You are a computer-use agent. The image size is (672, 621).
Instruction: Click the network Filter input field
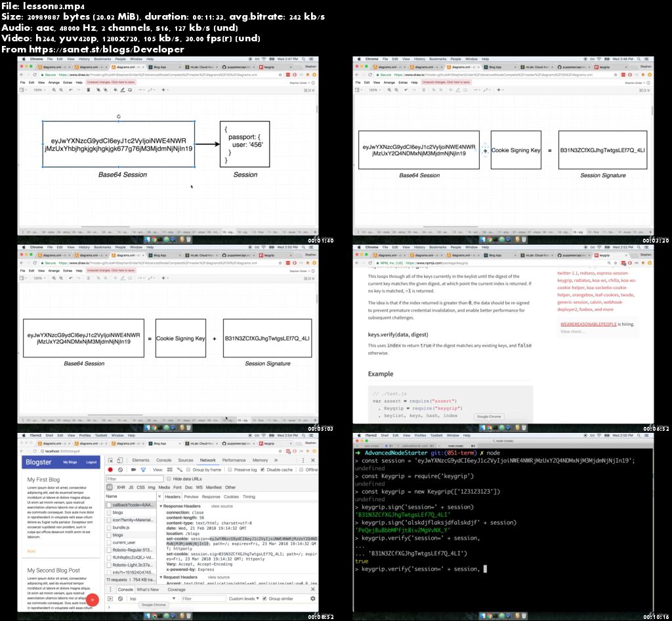point(135,479)
